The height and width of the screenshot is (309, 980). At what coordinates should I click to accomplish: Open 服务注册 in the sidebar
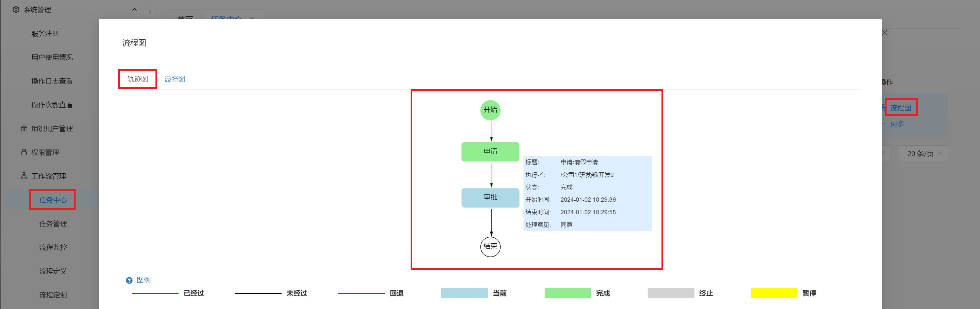(x=45, y=33)
